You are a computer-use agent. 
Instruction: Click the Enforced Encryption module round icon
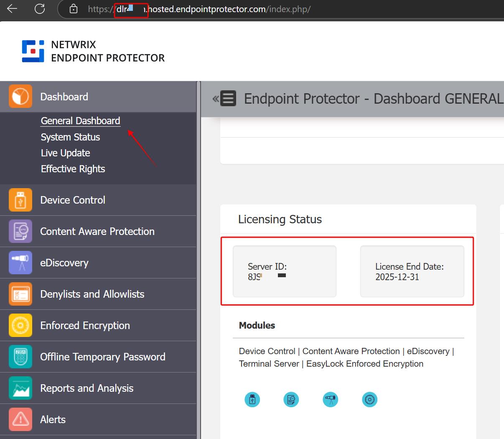click(x=370, y=400)
